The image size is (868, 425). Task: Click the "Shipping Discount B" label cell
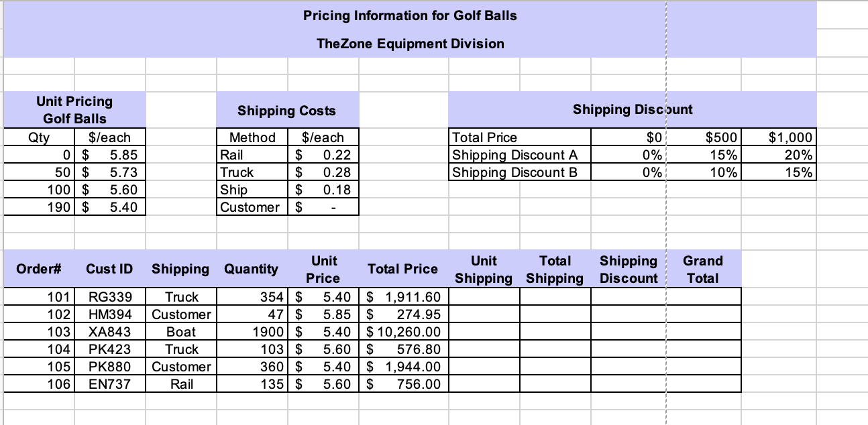[515, 172]
